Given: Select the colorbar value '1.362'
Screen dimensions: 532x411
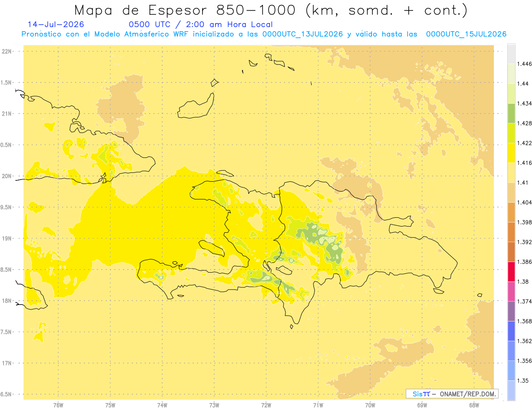Looking at the screenshot, I should 524,341.
